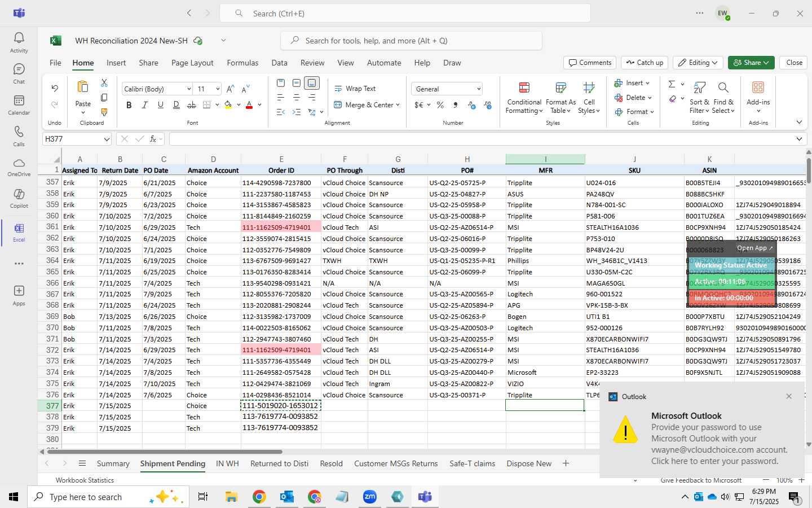Open Sort & Filter dropdown
Screen dimensions: 812x508
[700, 97]
